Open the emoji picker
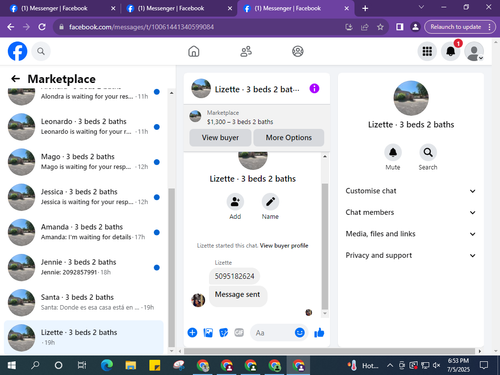The height and width of the screenshot is (375, 500). click(x=300, y=332)
